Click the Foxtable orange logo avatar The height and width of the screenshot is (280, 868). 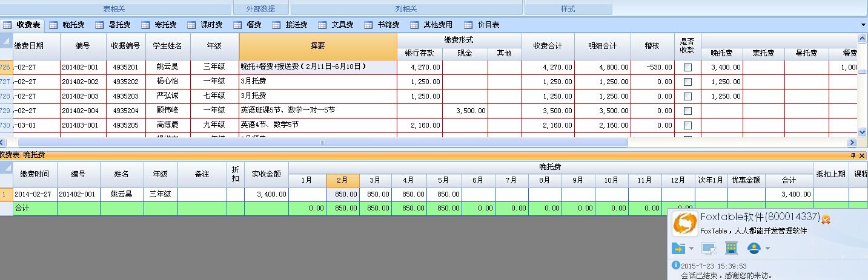684,224
